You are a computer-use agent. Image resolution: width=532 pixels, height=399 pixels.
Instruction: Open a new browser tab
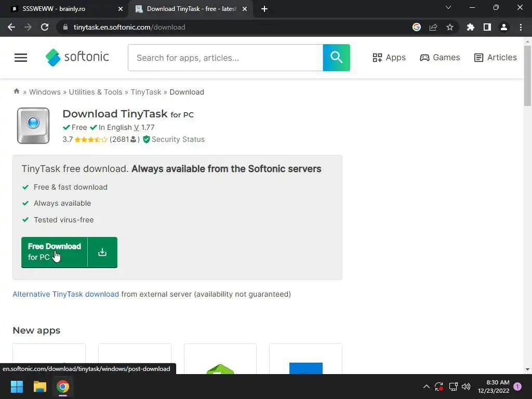pyautogui.click(x=264, y=9)
